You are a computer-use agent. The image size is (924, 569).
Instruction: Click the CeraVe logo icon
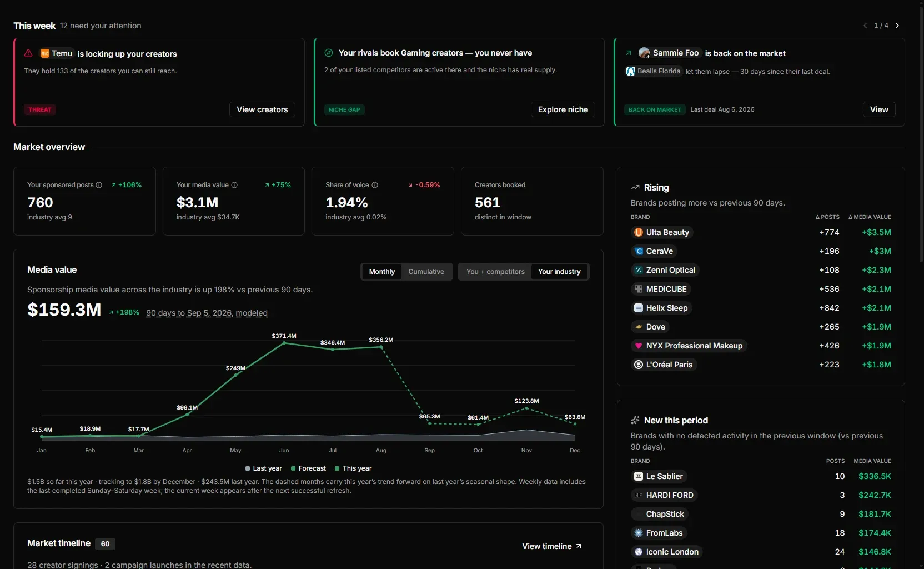click(x=639, y=251)
